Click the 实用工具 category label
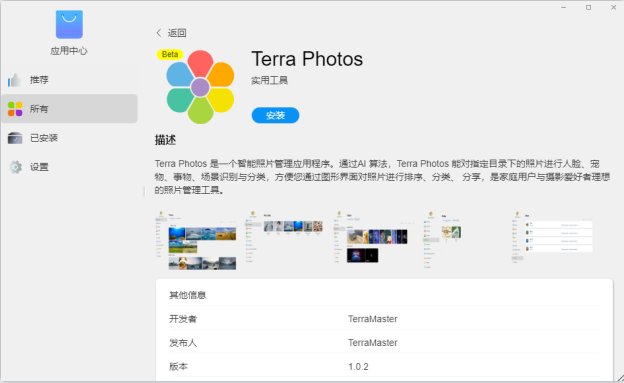The image size is (624, 383). tap(269, 80)
